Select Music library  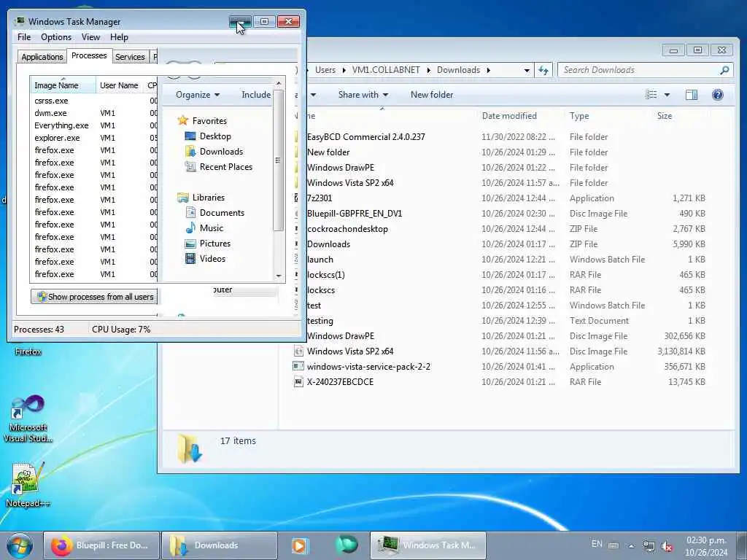204,228
